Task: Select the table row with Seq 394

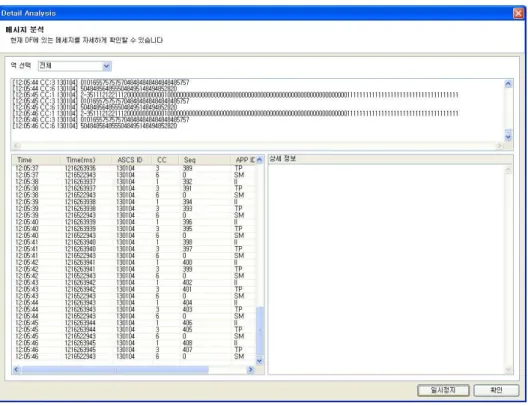Action: 134,202
